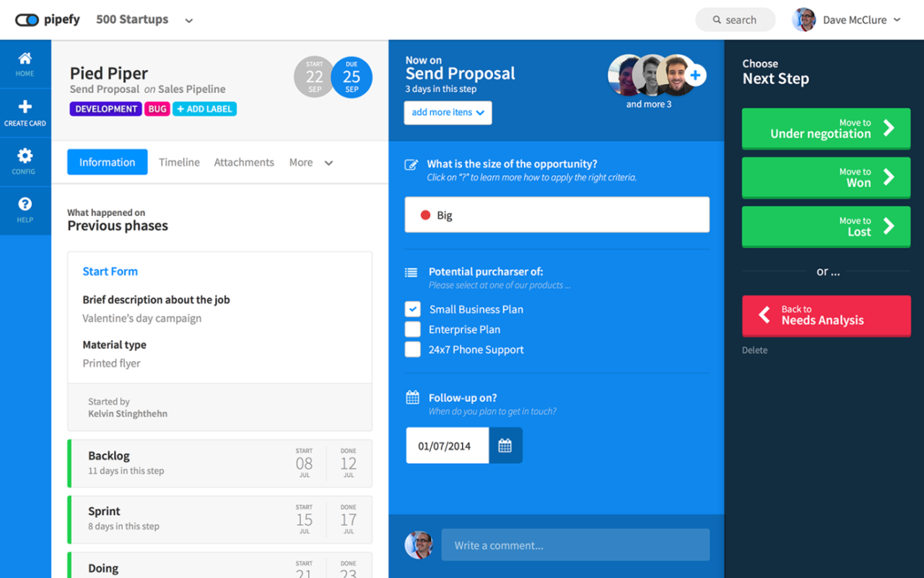Click the plus icon to add member

[x=695, y=75]
